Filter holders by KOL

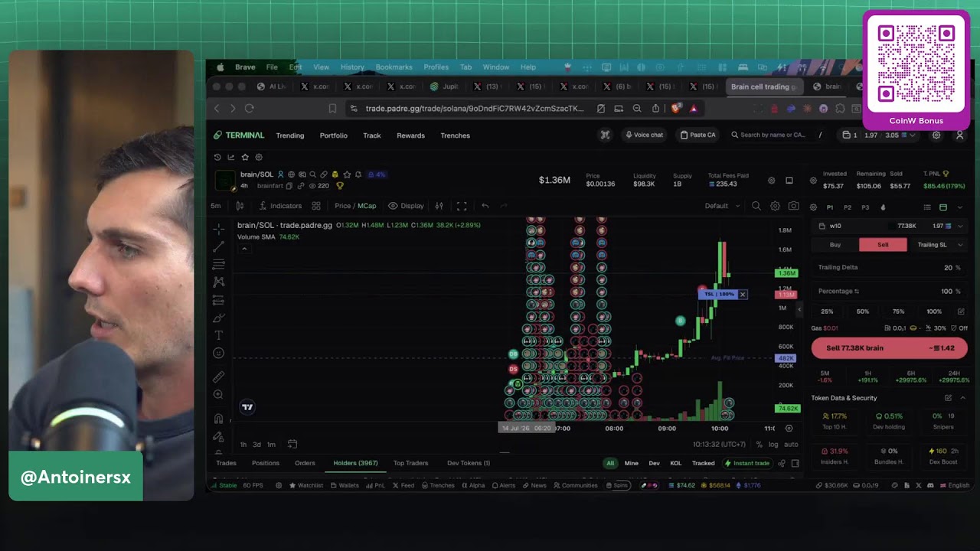coord(675,463)
